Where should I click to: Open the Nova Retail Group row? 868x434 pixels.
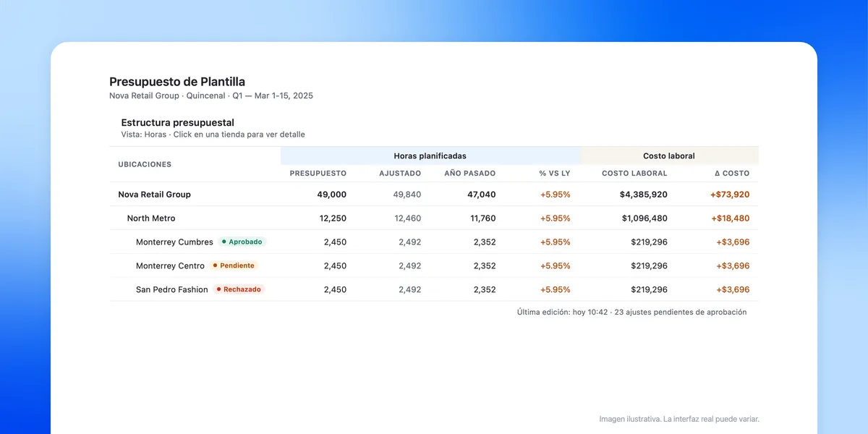434,194
